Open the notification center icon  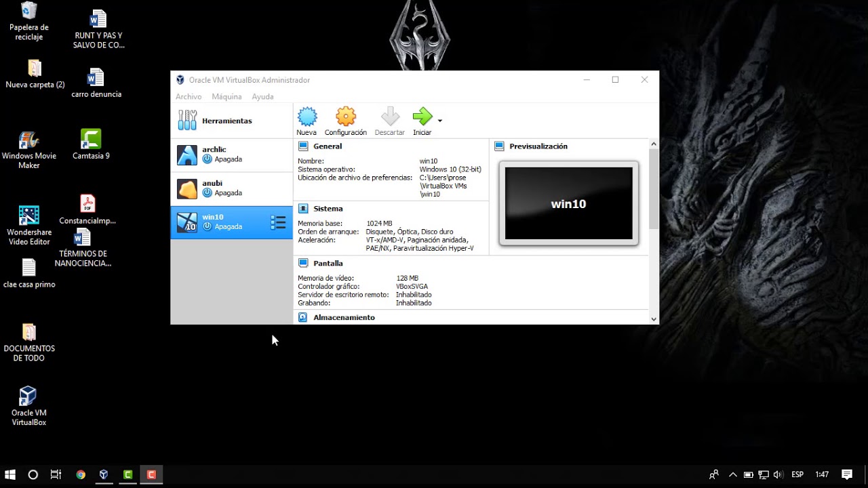click(847, 474)
